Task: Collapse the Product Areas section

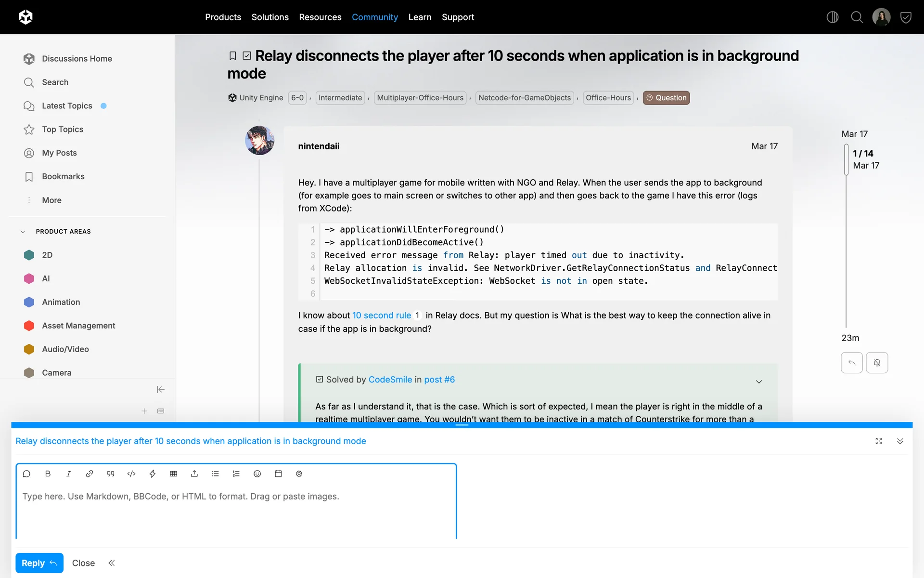Action: (x=23, y=232)
